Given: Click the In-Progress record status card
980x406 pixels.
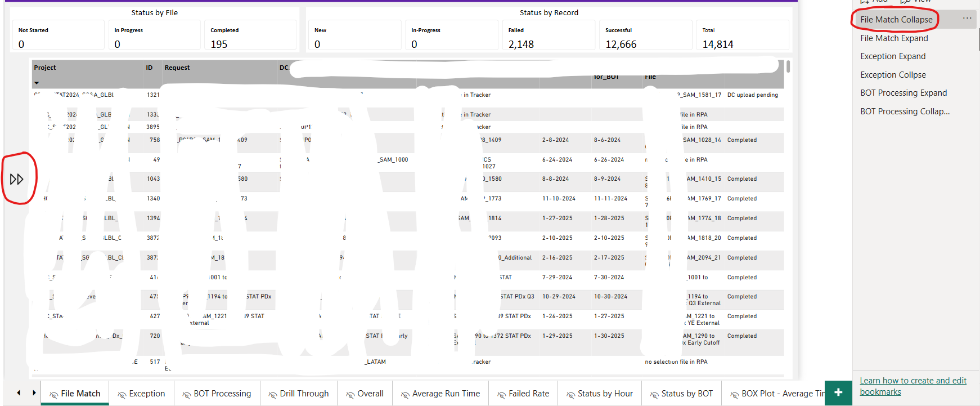Looking at the screenshot, I should click(x=452, y=35).
